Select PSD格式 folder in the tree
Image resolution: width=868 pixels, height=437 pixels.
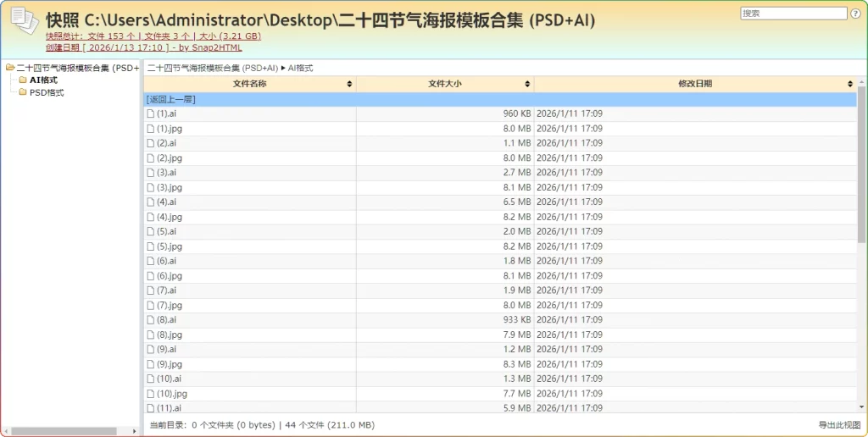click(x=47, y=92)
